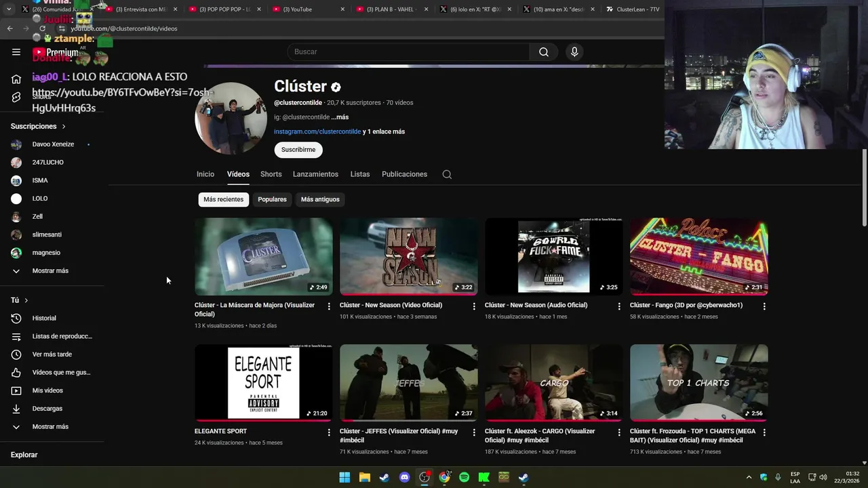Open the YouTube hamburger guide menu
The image size is (868, 488).
pos(16,52)
